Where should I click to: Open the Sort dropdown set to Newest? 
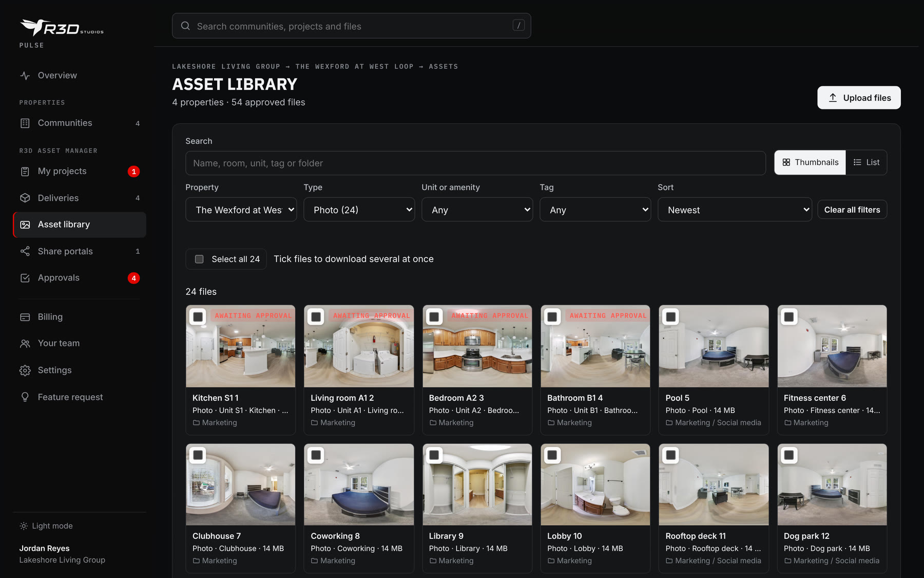point(735,210)
